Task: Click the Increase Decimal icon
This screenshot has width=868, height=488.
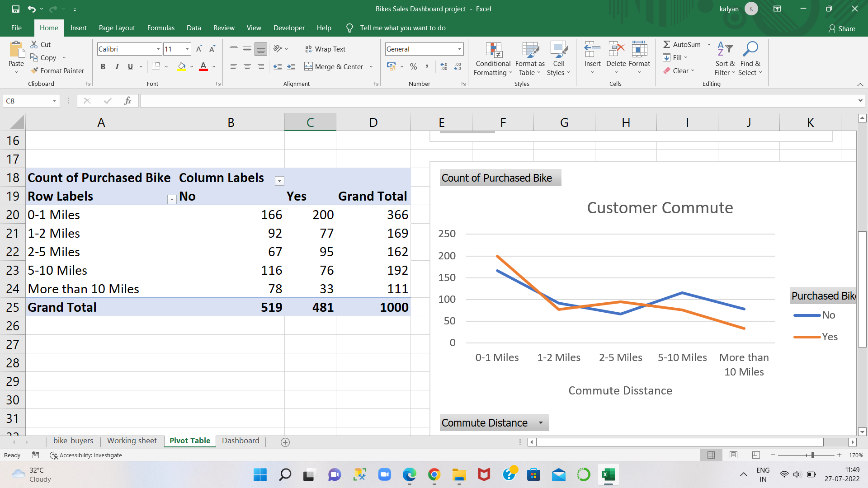Action: 444,66
